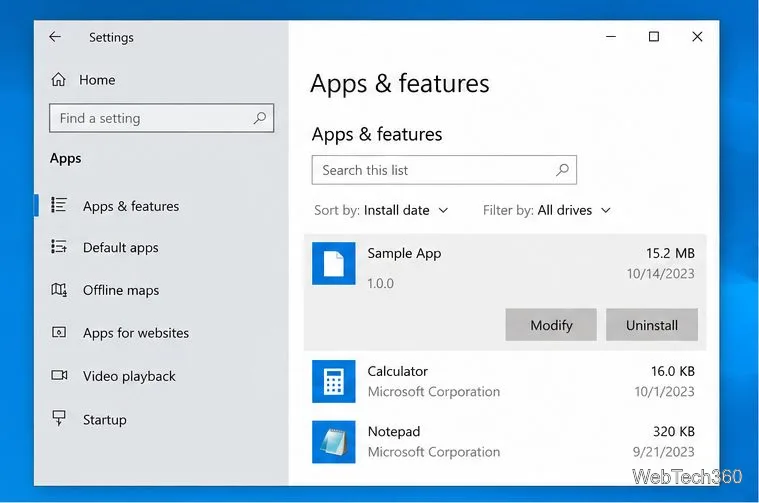Click the Sample App name text
Viewport: 759px width, 503px height.
(x=404, y=253)
